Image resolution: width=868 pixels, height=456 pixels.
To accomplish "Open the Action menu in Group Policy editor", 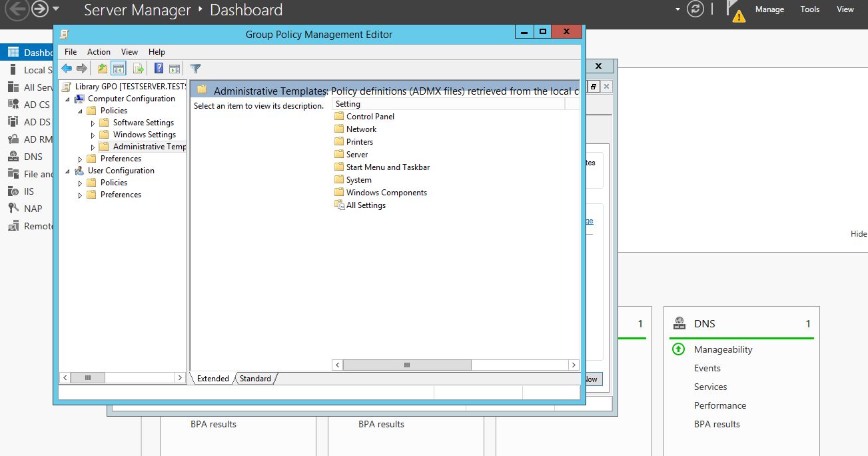I will point(99,52).
